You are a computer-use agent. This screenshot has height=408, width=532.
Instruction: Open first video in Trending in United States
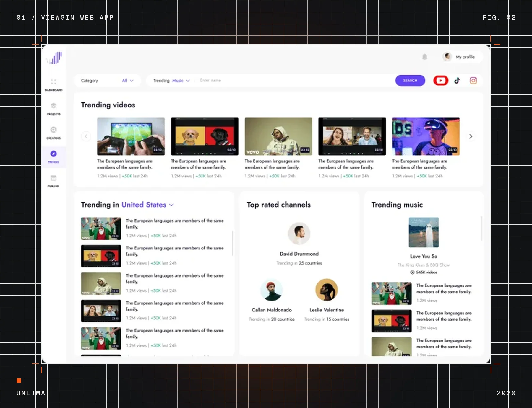coord(101,229)
